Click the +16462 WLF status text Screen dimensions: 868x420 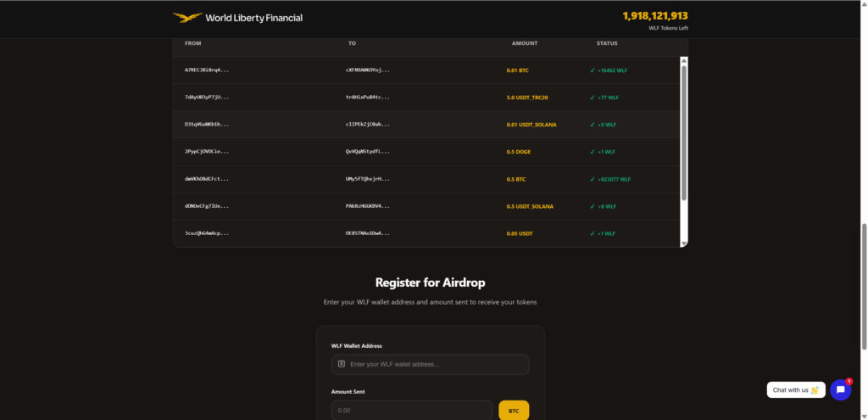612,70
